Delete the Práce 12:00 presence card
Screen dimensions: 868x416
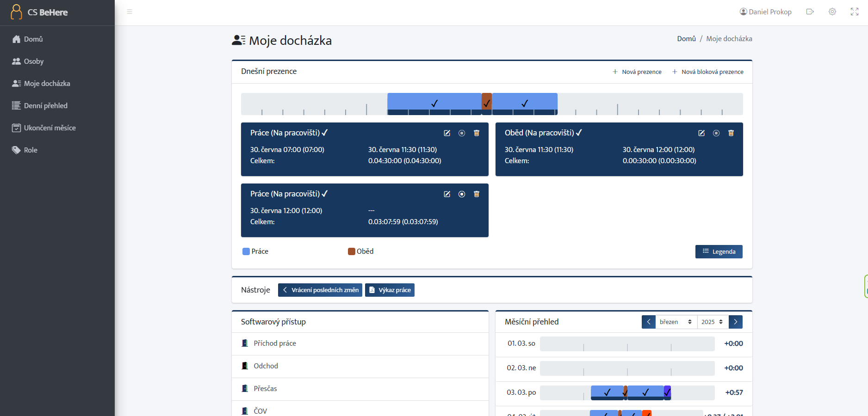(x=477, y=194)
